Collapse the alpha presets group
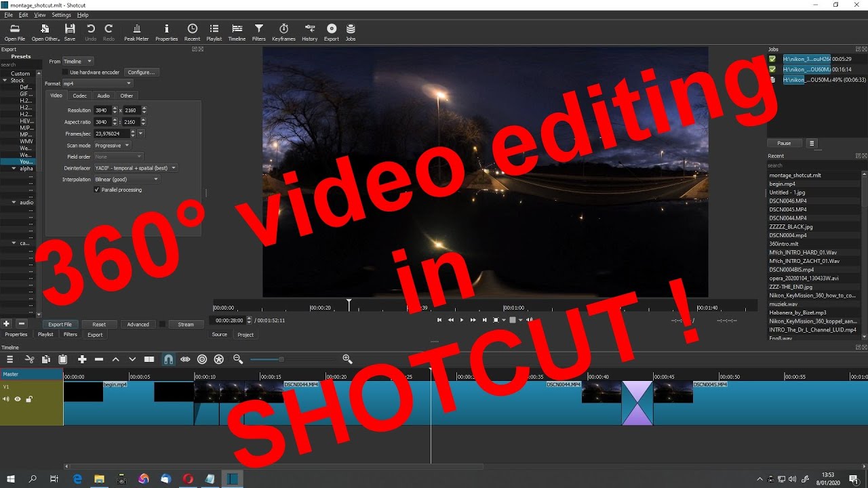The height and width of the screenshot is (488, 868). pos(14,169)
